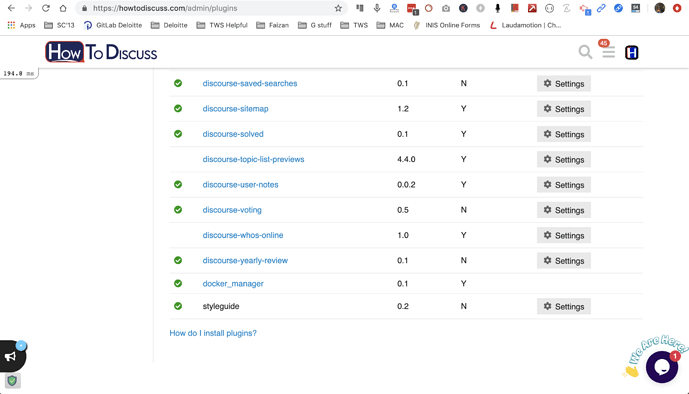
Task: Open site search magnifier icon
Action: [585, 52]
